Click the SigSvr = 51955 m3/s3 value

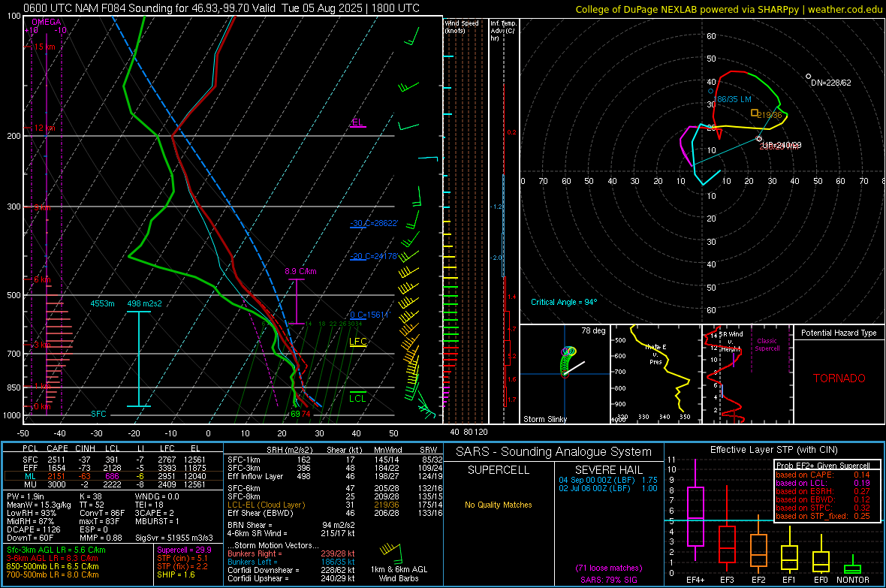click(174, 538)
